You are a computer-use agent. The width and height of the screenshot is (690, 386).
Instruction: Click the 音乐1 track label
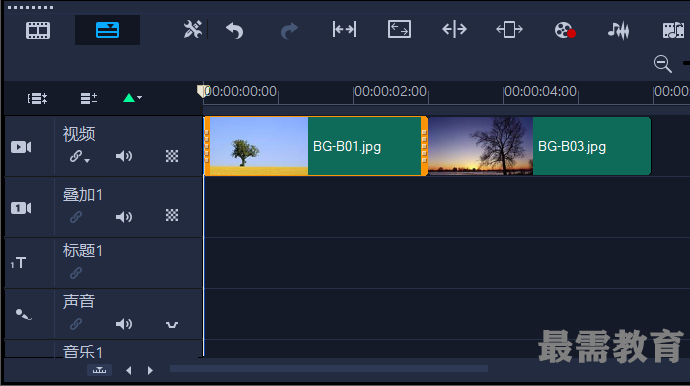pyautogui.click(x=83, y=352)
